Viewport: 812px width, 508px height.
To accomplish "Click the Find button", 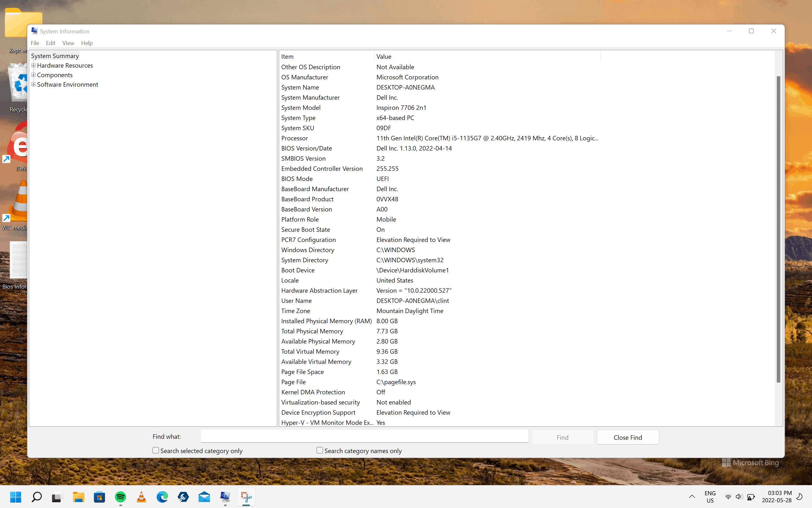I will 562,437.
